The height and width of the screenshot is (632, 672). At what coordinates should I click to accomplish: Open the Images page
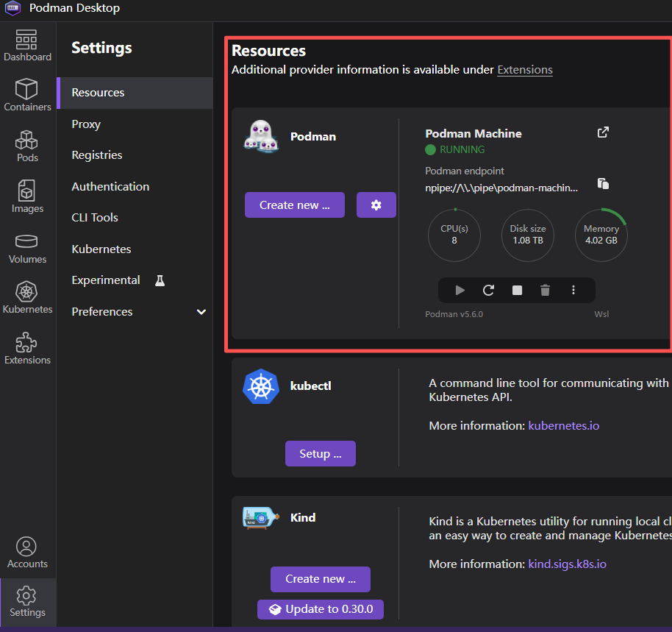tap(27, 196)
